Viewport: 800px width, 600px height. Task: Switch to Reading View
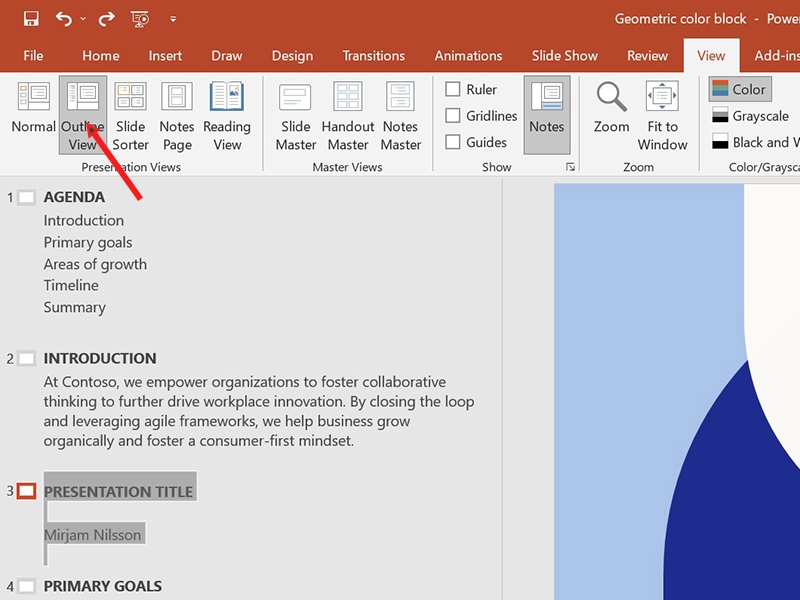point(227,116)
